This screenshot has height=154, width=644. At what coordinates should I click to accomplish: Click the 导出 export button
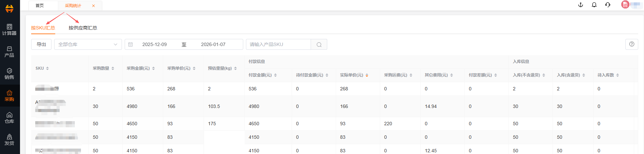41,44
